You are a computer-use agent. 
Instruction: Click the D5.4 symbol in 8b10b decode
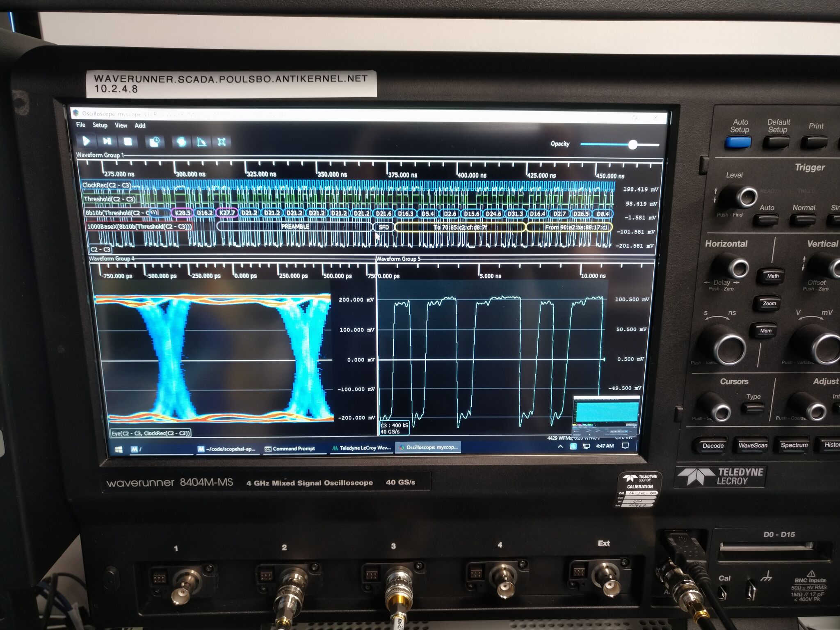(428, 214)
